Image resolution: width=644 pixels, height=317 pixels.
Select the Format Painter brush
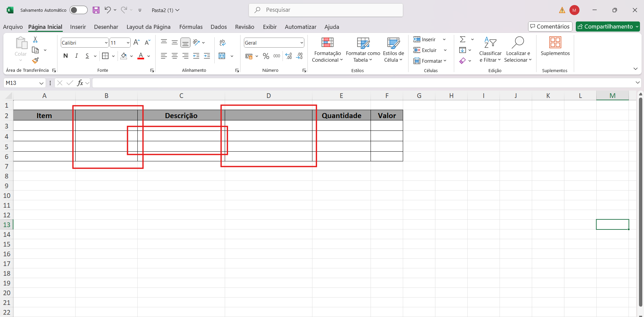point(35,60)
